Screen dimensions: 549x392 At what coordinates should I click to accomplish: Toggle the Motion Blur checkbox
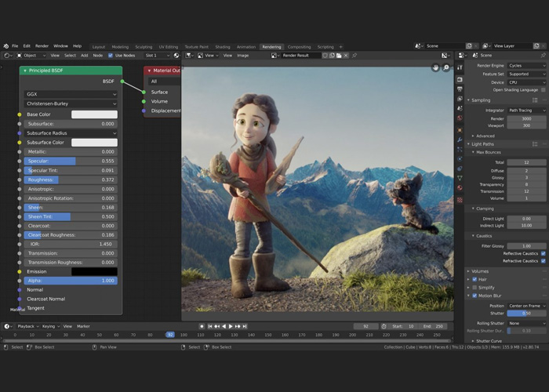click(474, 296)
